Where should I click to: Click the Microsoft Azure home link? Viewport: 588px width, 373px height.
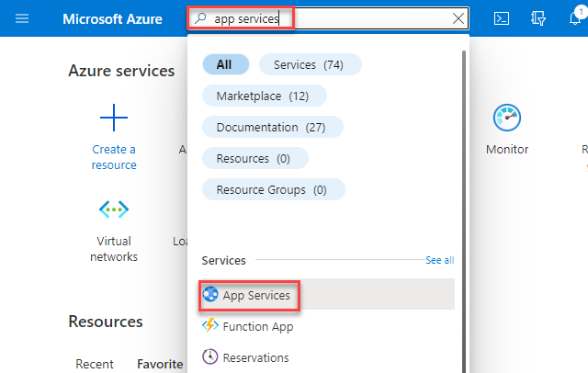click(113, 18)
